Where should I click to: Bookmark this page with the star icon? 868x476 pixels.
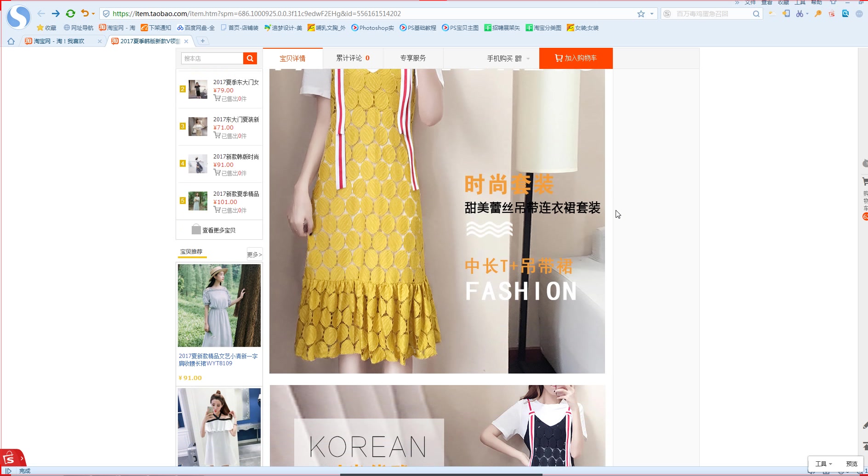(x=641, y=14)
